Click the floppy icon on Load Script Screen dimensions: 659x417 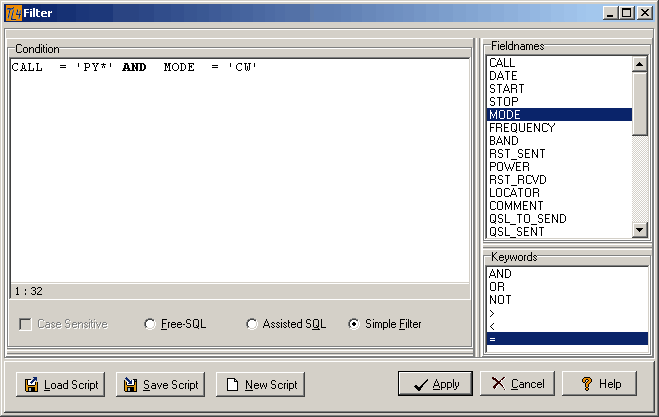coord(32,385)
